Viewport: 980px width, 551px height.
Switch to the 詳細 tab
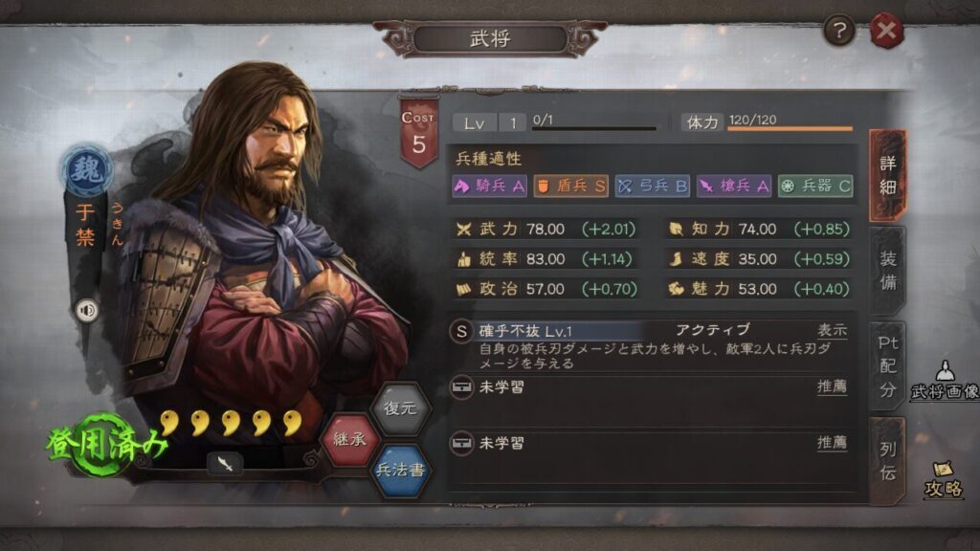click(x=888, y=176)
